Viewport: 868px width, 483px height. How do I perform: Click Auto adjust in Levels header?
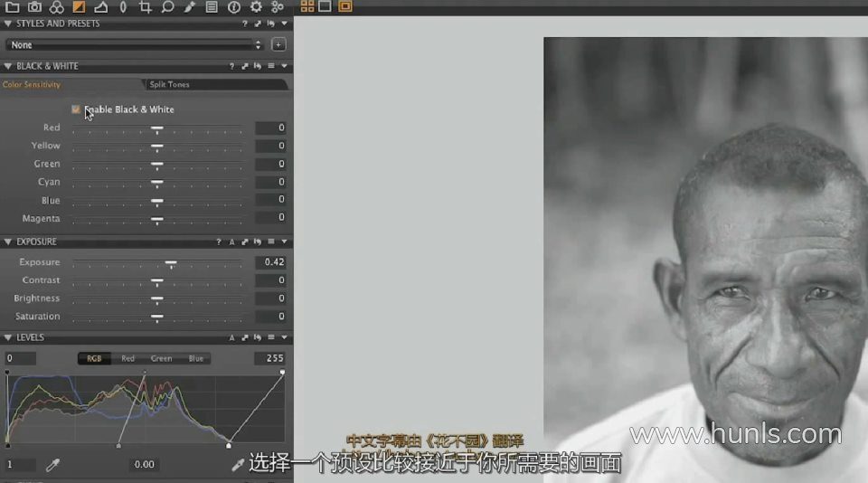tap(231, 337)
